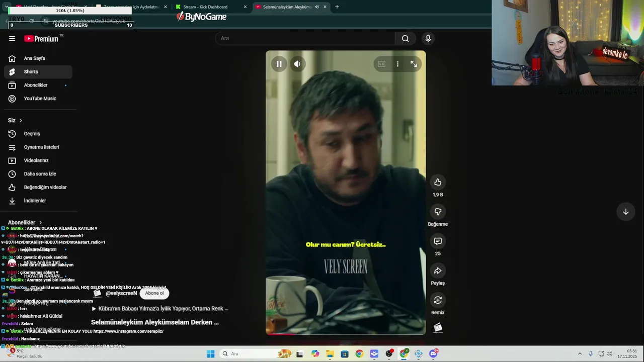Open Task View on taskbar

[300, 354]
